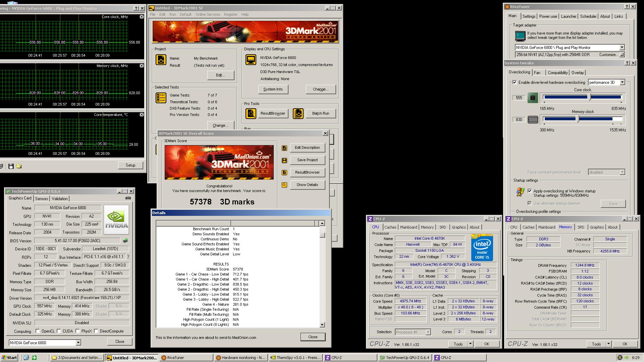Open the Run menu in 3DMark2001
The width and height of the screenshot is (644, 362).
tap(172, 14)
